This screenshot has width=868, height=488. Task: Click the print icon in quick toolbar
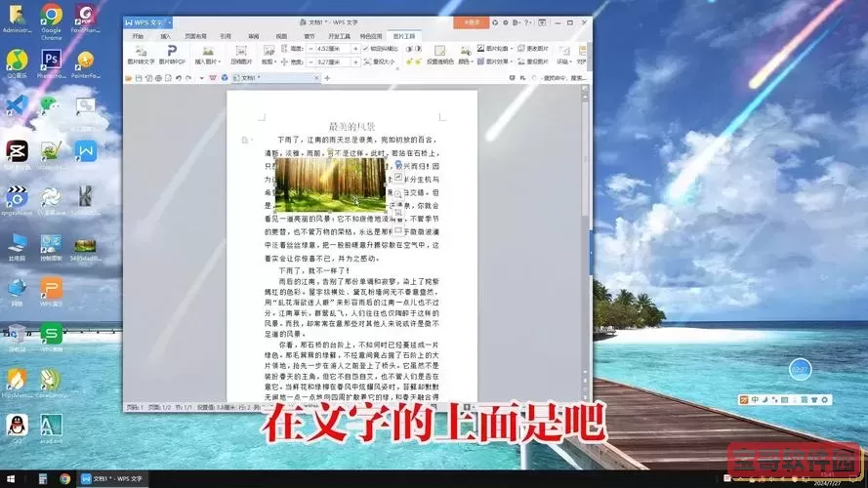click(158, 78)
